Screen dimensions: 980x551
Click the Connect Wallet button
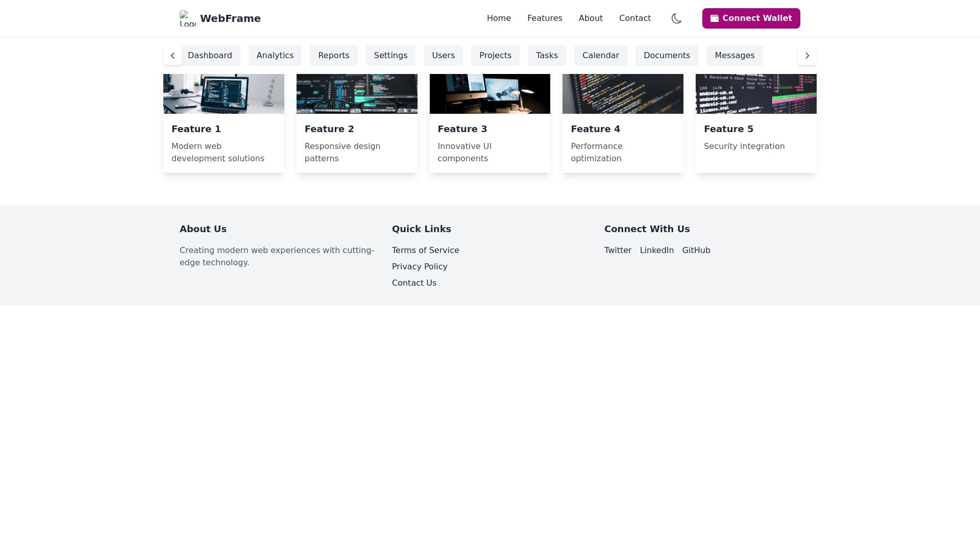tap(751, 18)
